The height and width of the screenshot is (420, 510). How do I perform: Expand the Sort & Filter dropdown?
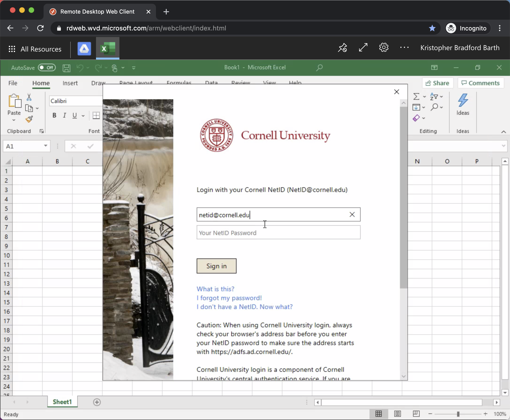pyautogui.click(x=441, y=96)
